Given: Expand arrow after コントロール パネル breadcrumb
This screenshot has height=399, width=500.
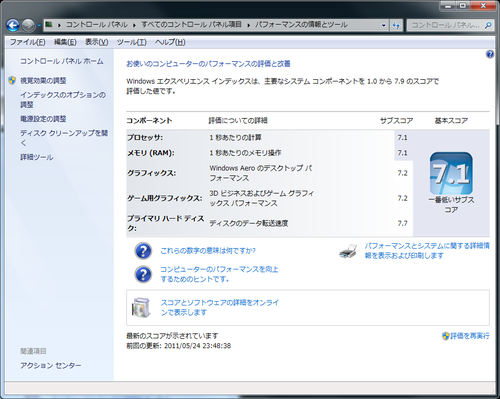Looking at the screenshot, I should click(134, 25).
